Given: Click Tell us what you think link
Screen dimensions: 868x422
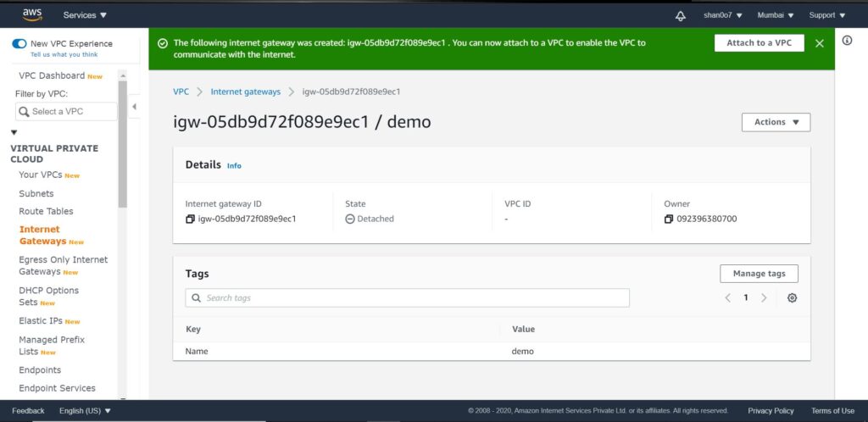Looking at the screenshot, I should (x=64, y=54).
